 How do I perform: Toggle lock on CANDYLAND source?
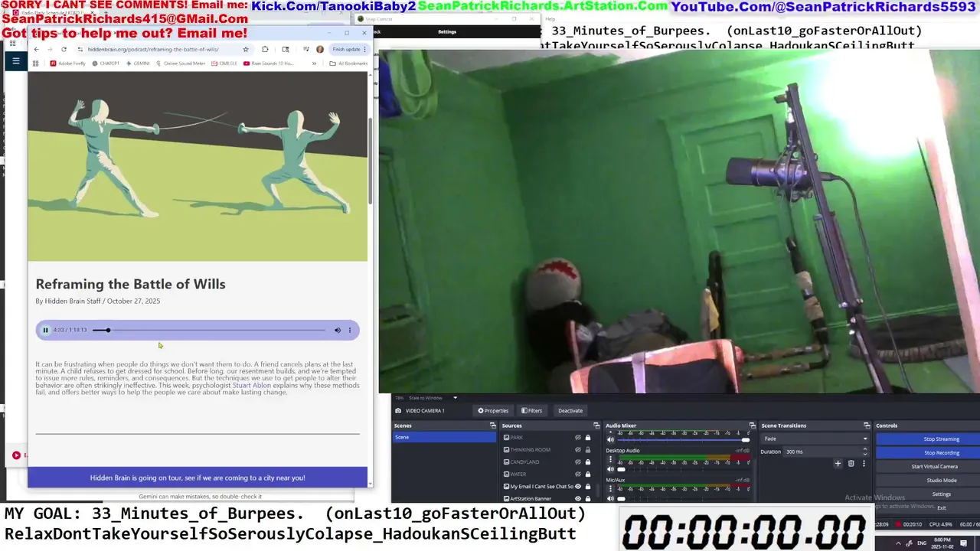pos(588,462)
